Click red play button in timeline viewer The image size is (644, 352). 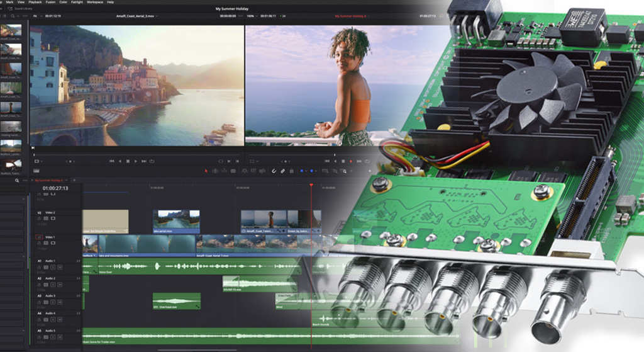pos(351,161)
